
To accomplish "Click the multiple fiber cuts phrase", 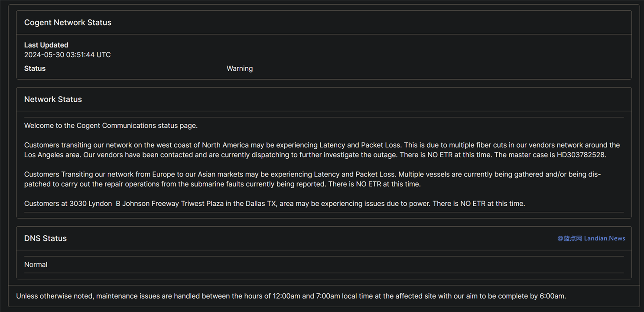I will coord(472,145).
